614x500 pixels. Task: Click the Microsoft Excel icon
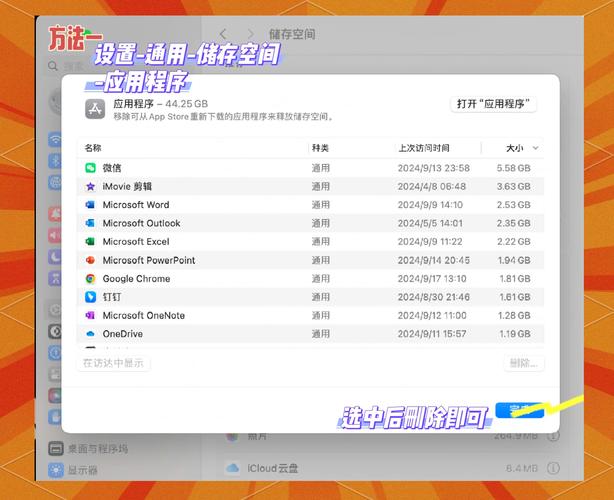(x=90, y=242)
